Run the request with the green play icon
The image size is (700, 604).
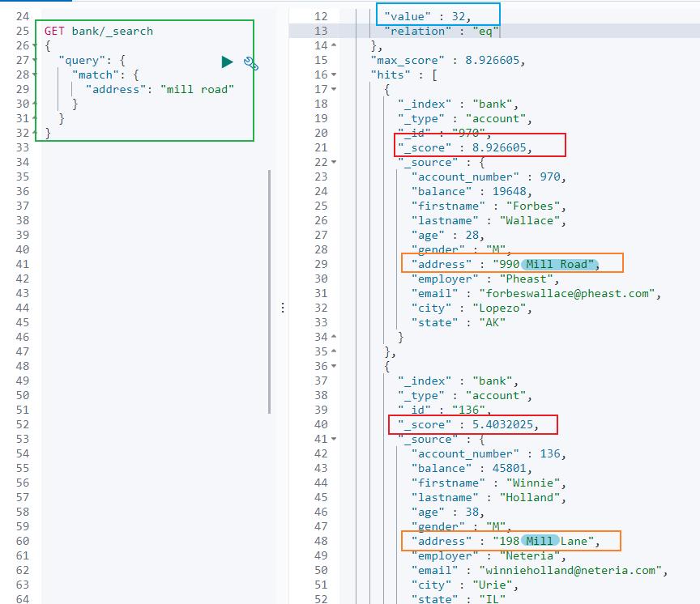point(227,62)
